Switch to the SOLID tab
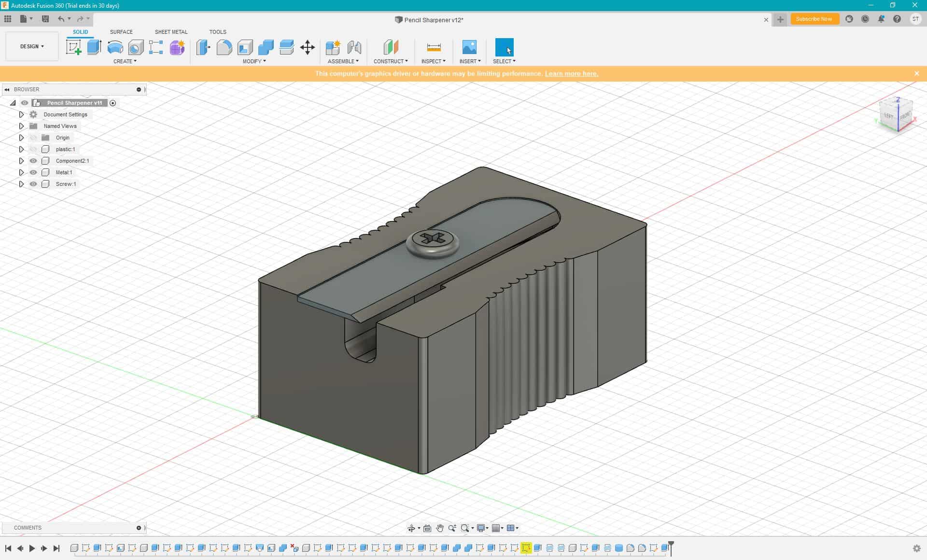The width and height of the screenshot is (927, 560). (x=80, y=32)
